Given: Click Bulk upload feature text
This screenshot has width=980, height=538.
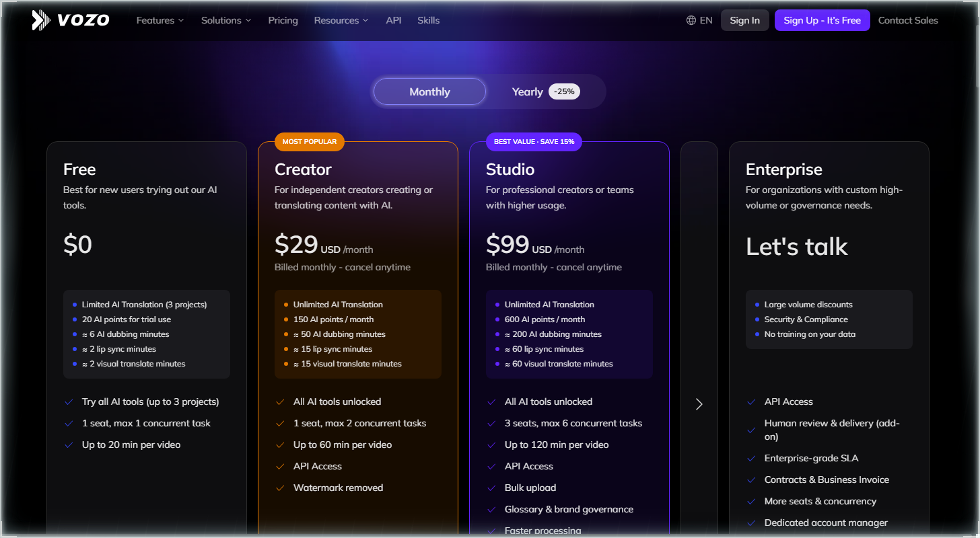Looking at the screenshot, I should click(x=530, y=488).
